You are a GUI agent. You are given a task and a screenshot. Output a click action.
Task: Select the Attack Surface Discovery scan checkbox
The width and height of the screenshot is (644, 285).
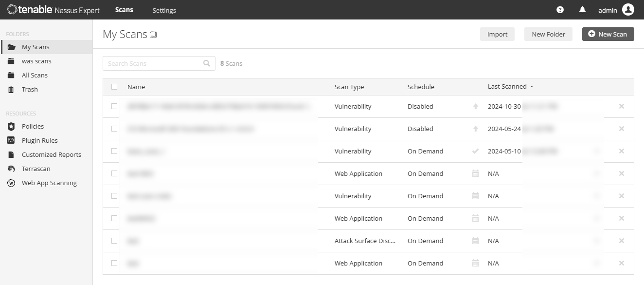114,241
